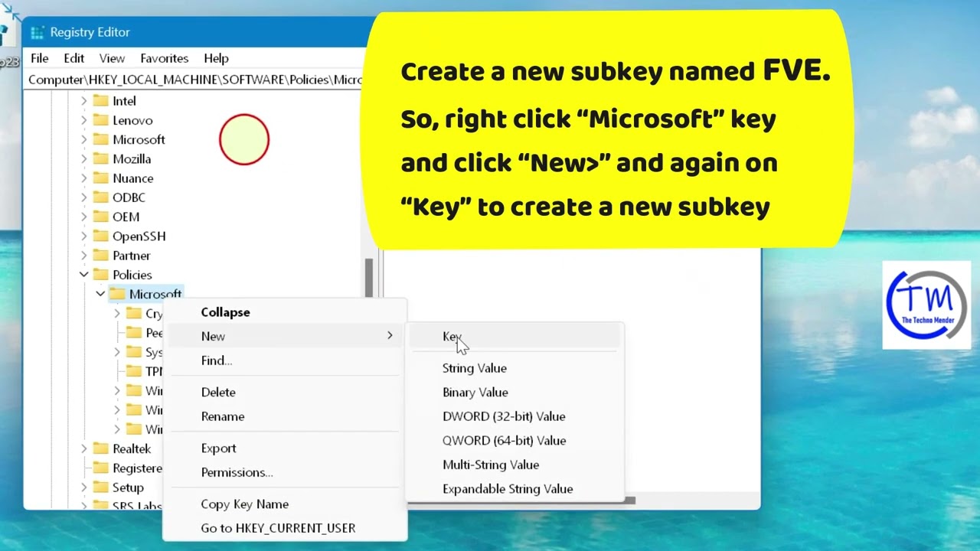Click the Intel folder icon

pos(100,100)
